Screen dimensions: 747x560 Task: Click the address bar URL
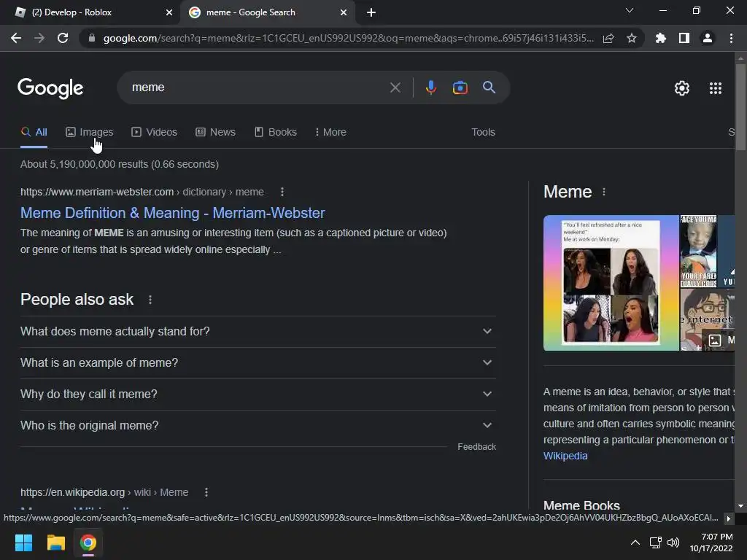pyautogui.click(x=348, y=38)
